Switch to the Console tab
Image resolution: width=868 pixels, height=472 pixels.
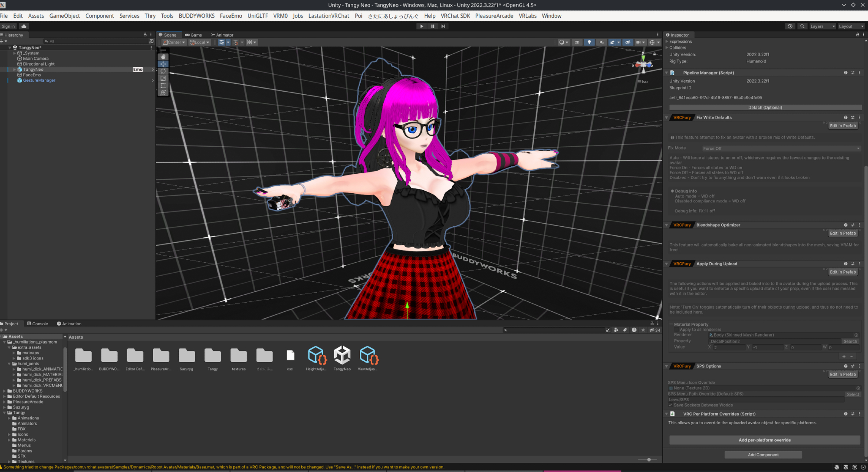38,323
